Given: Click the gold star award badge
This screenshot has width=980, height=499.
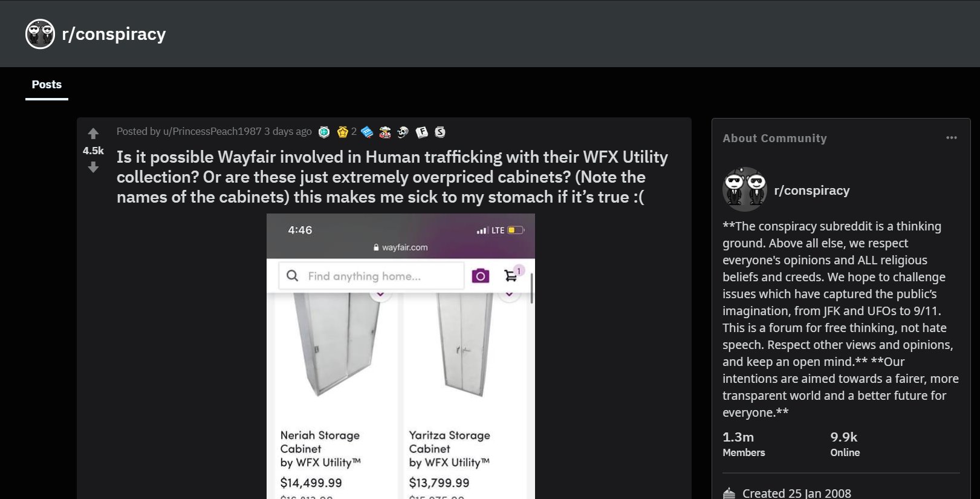Looking at the screenshot, I should pos(342,132).
